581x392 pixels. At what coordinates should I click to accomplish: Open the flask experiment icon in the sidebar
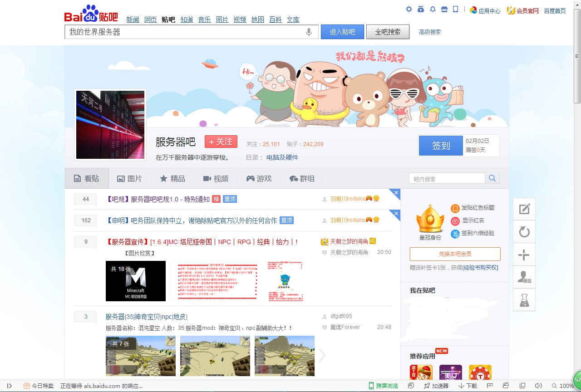coord(524,300)
